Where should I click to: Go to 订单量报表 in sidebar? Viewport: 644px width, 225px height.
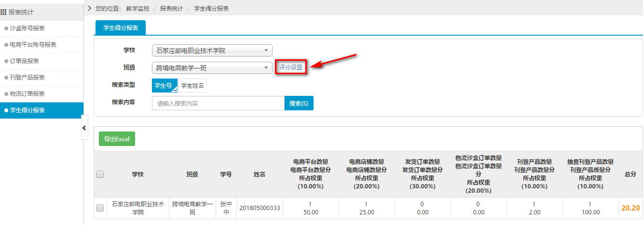pos(25,61)
